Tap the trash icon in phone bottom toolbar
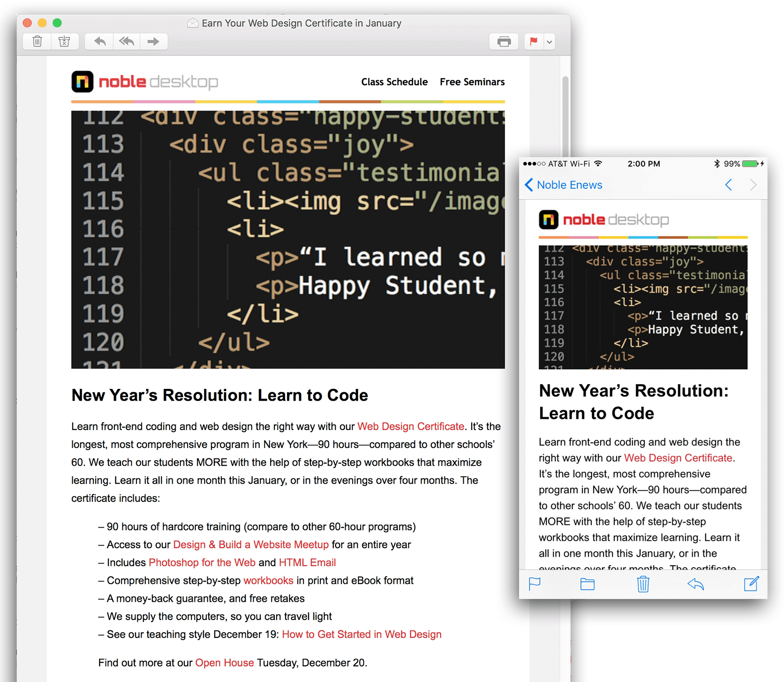The image size is (784, 682). (x=643, y=584)
